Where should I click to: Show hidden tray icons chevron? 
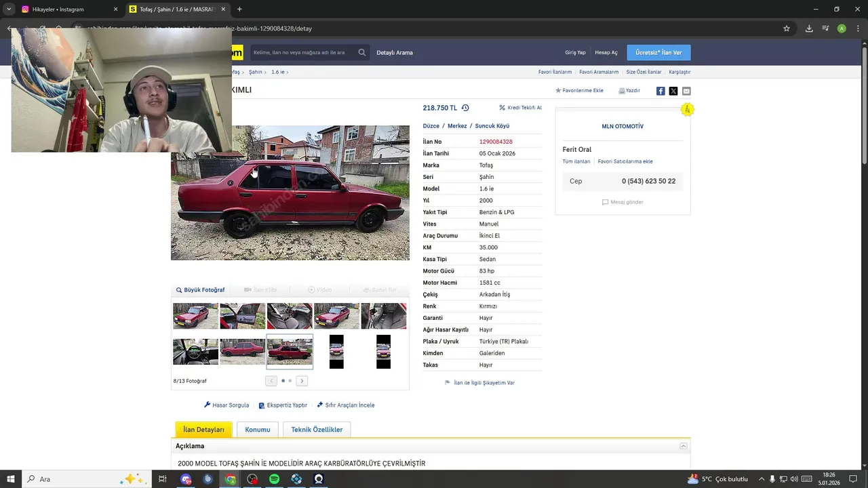point(761,479)
